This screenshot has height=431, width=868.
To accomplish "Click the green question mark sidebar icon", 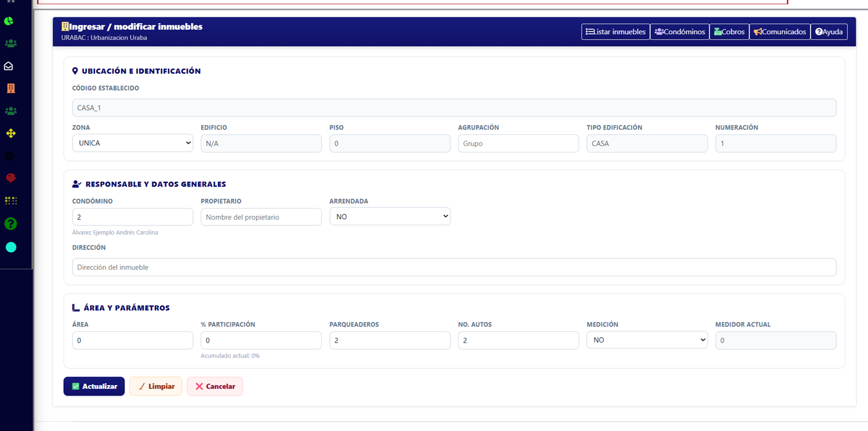I will click(10, 224).
